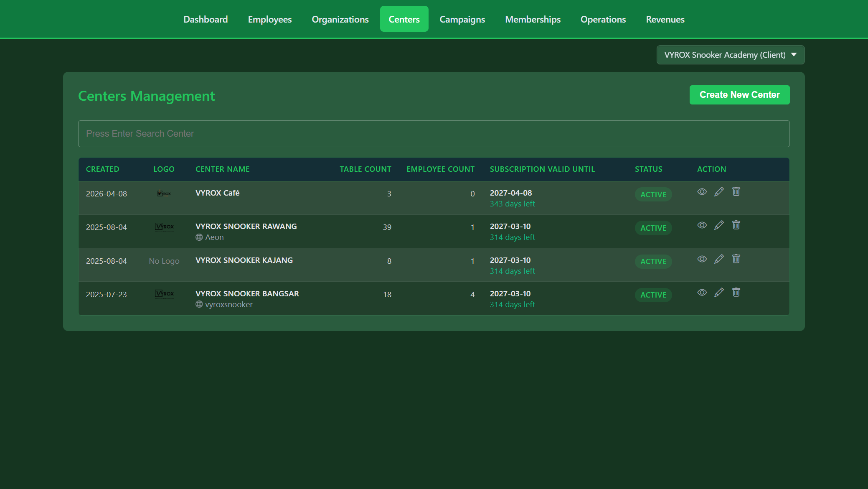Screen dimensions: 868x489
Task: Click the 2027-04-08 subscription date
Action: 511,193
